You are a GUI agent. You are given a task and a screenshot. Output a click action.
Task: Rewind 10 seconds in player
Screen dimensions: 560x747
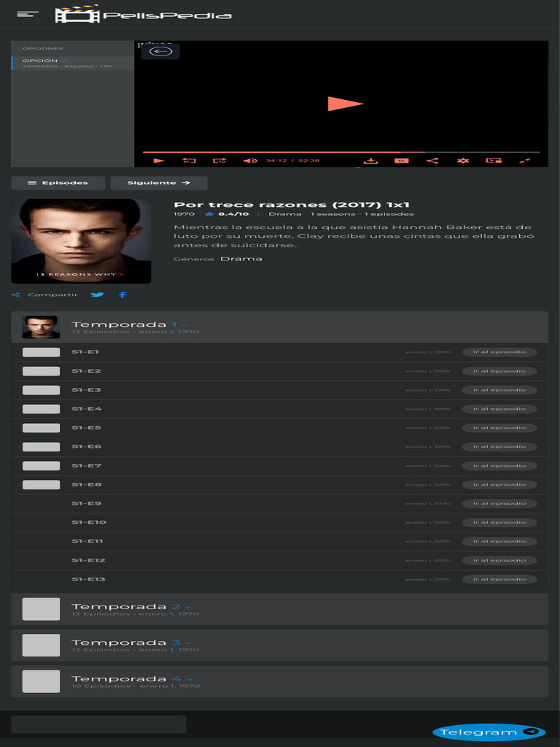189,160
